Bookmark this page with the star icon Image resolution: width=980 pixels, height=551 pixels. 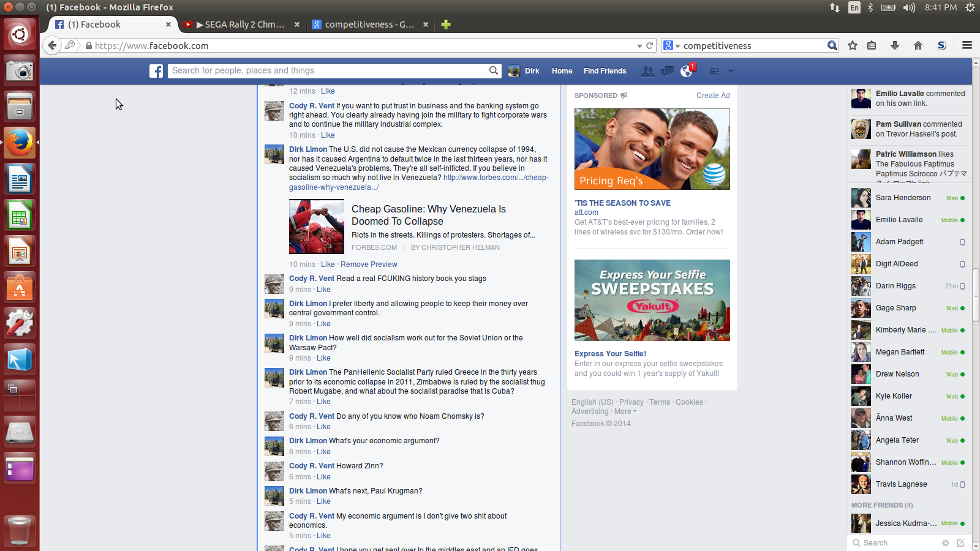click(852, 45)
